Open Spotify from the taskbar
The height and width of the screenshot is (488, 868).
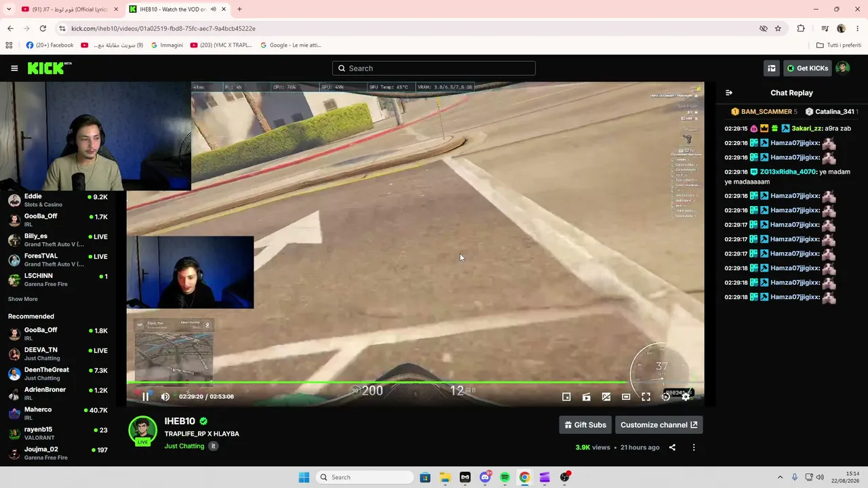tap(505, 477)
